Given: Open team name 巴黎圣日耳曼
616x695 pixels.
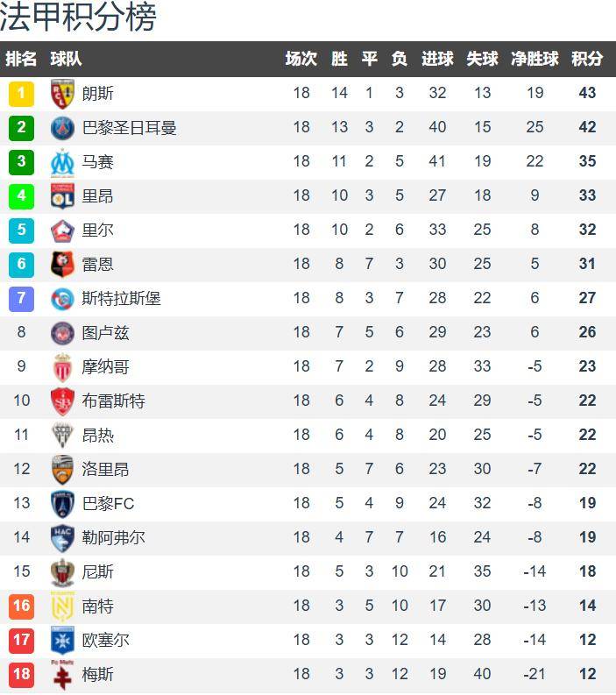Looking at the screenshot, I should click(x=129, y=127).
